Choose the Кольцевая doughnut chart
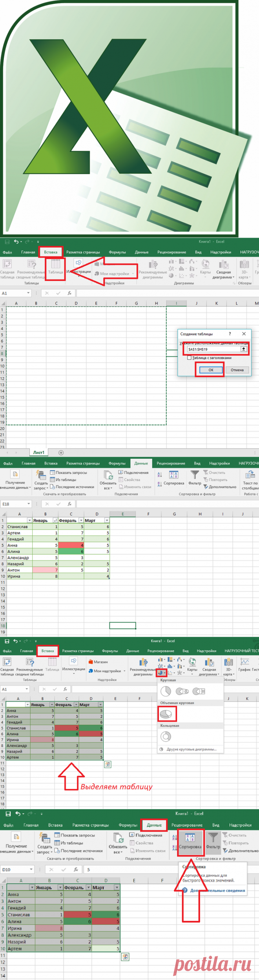Viewport: 259px width, 980px height. click(166, 737)
